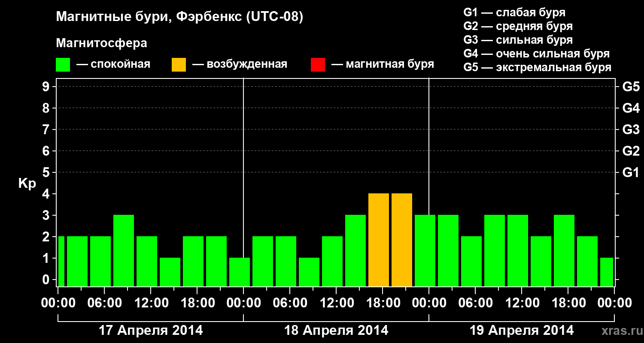The height and width of the screenshot is (343, 644).
Task: Click the '— возбужденная' legend label
Action: tap(240, 65)
